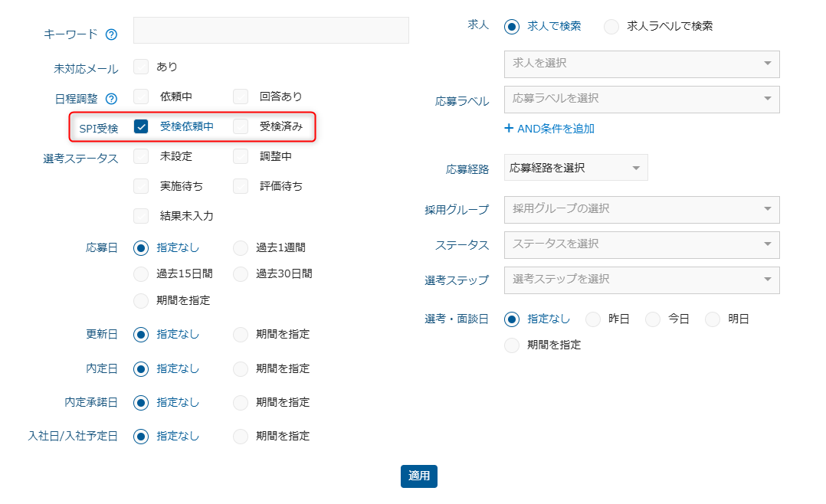Viewport: 826px width, 504px height.
Task: Select 昨日 radio button
Action: pyautogui.click(x=593, y=319)
